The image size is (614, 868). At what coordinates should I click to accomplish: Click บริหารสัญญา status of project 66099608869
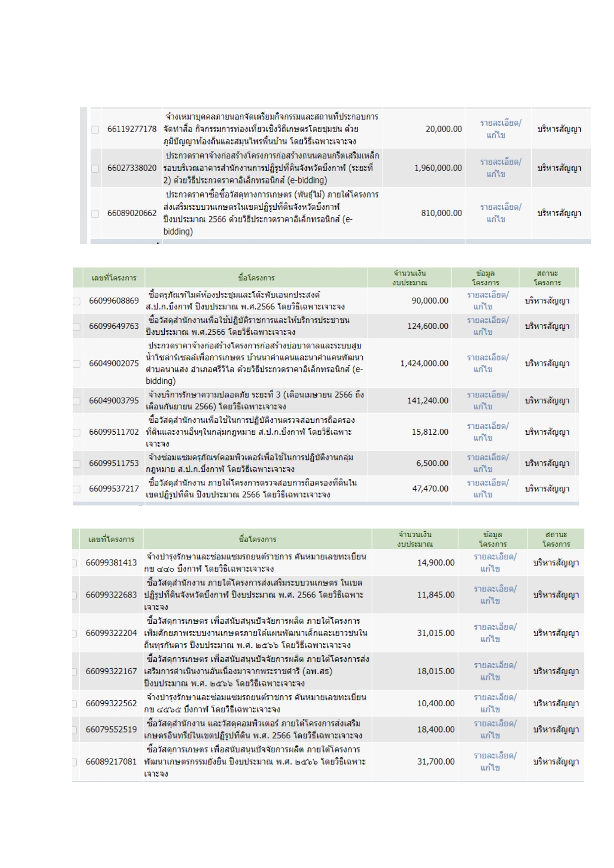tap(547, 301)
